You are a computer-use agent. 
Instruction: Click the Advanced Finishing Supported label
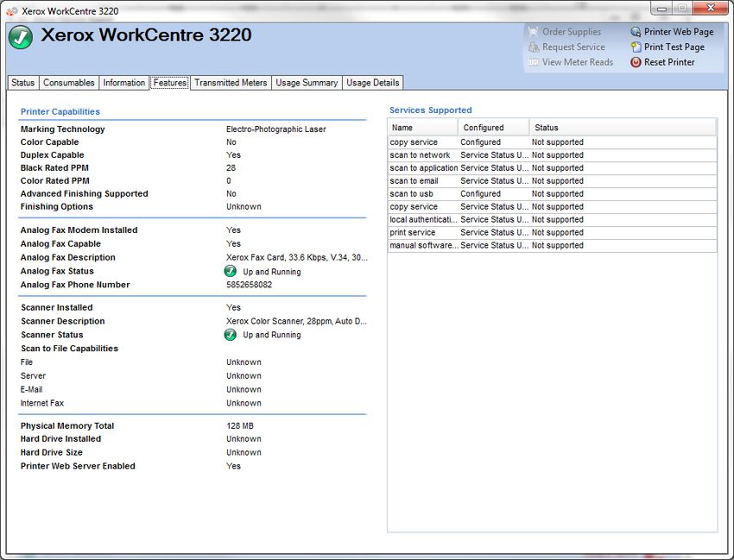[x=85, y=193]
